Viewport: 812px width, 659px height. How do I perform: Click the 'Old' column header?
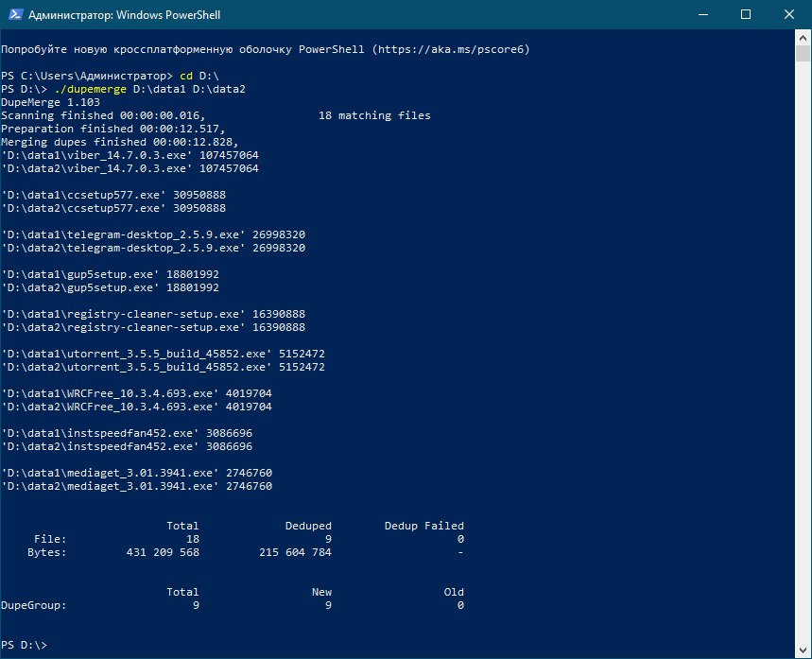pyautogui.click(x=454, y=592)
